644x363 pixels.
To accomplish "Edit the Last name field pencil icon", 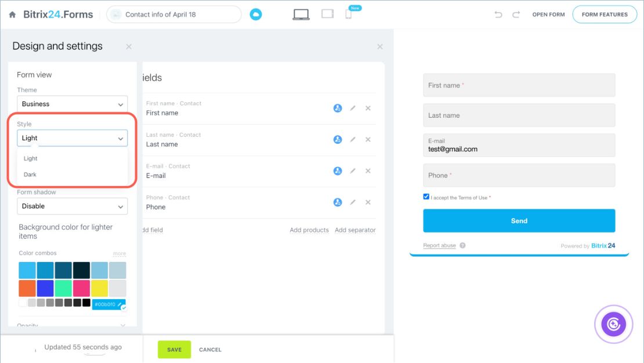I will coord(353,140).
